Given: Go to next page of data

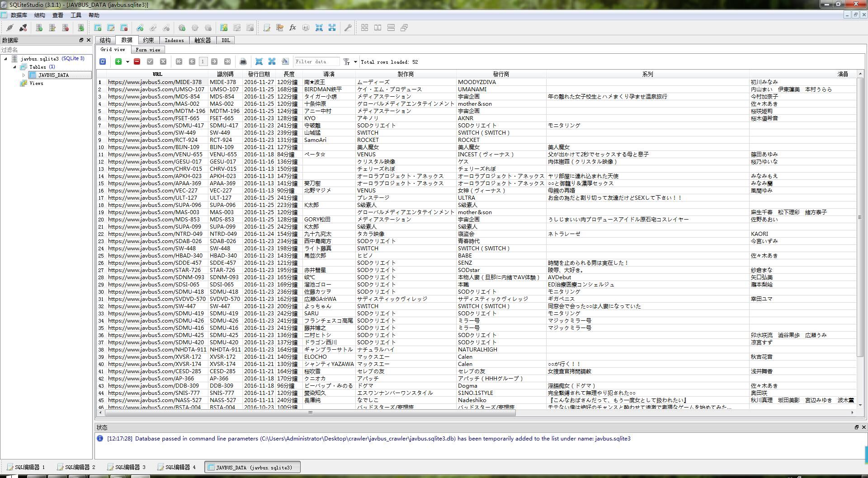Looking at the screenshot, I should click(x=214, y=61).
